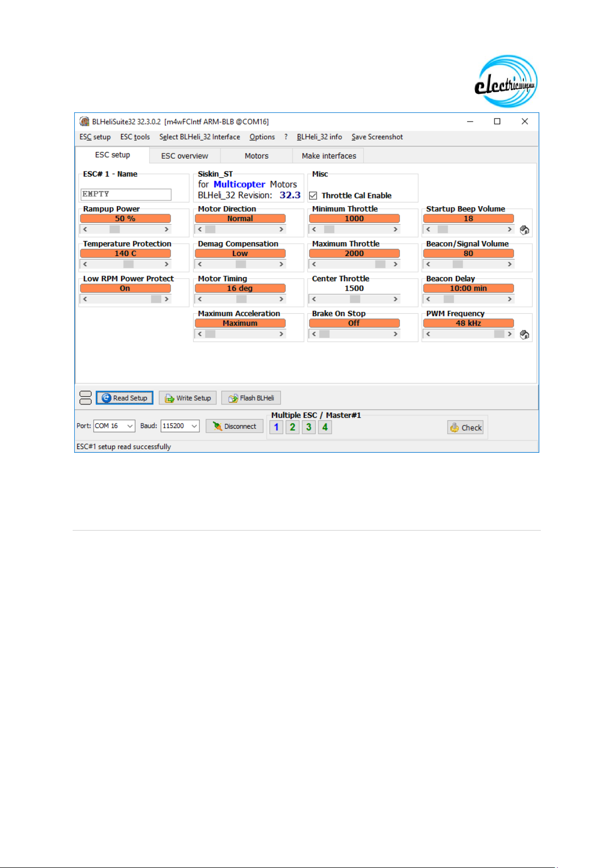Click the Center Throttle slider thumb
The width and height of the screenshot is (614, 868).
point(355,299)
